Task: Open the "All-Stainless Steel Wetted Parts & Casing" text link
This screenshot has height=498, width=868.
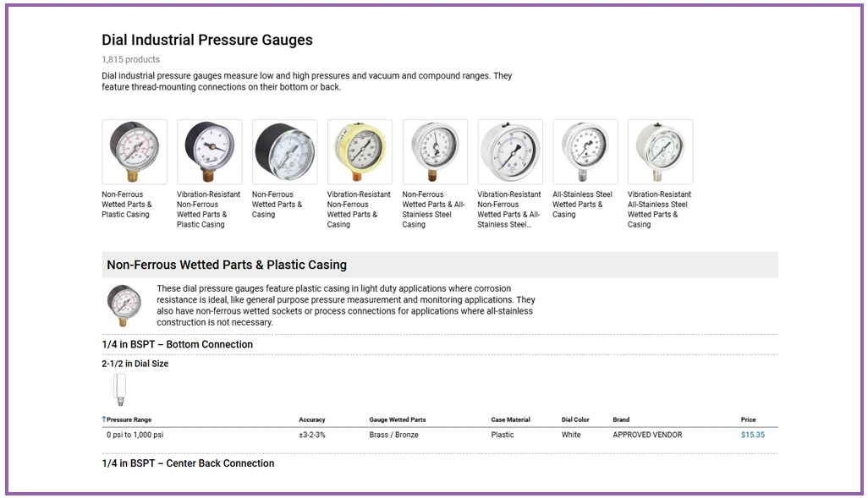Action: coord(582,205)
